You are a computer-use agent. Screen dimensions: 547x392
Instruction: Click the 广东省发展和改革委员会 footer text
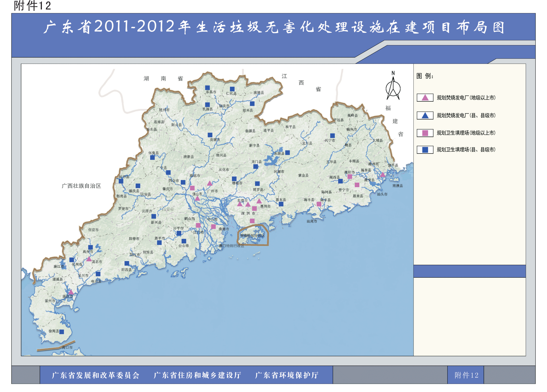tap(96, 375)
